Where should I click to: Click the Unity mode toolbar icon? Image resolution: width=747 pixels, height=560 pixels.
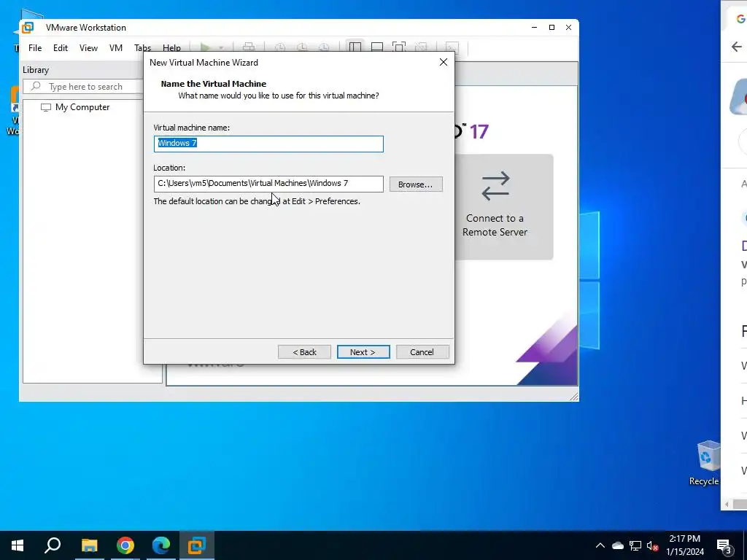421,47
